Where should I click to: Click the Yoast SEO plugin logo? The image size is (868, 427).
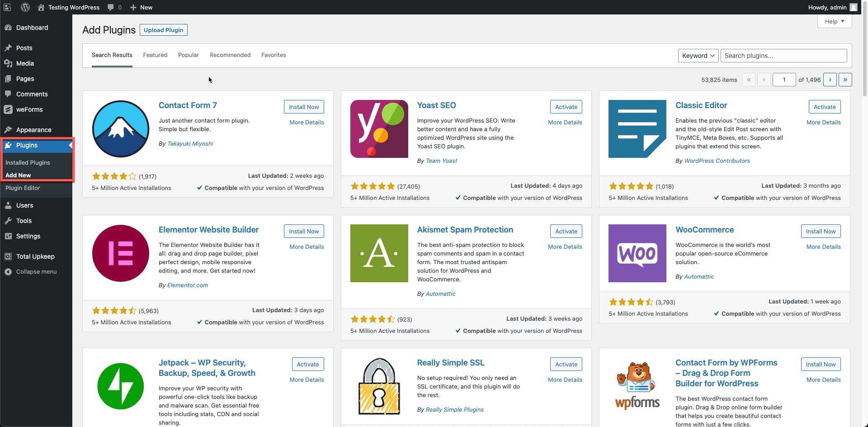379,129
